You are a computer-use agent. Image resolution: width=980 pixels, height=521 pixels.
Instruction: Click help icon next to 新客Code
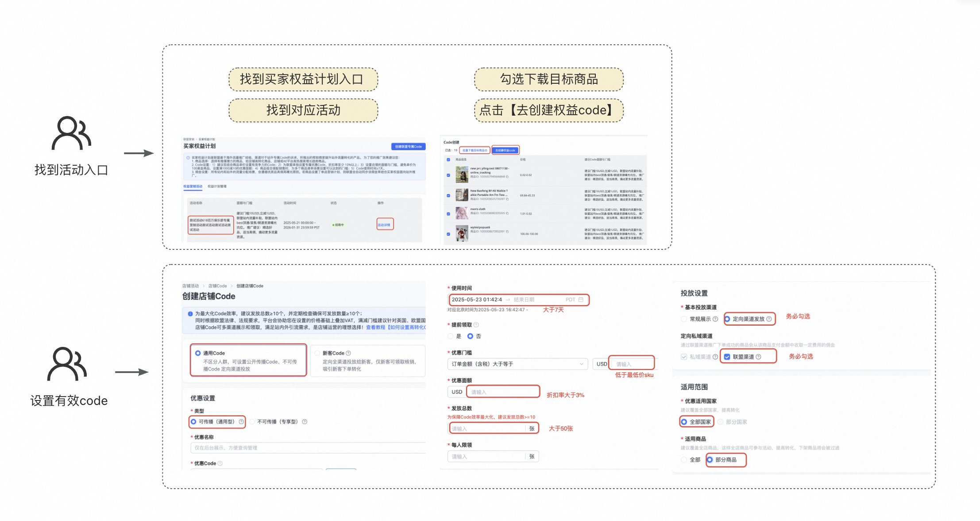point(348,353)
